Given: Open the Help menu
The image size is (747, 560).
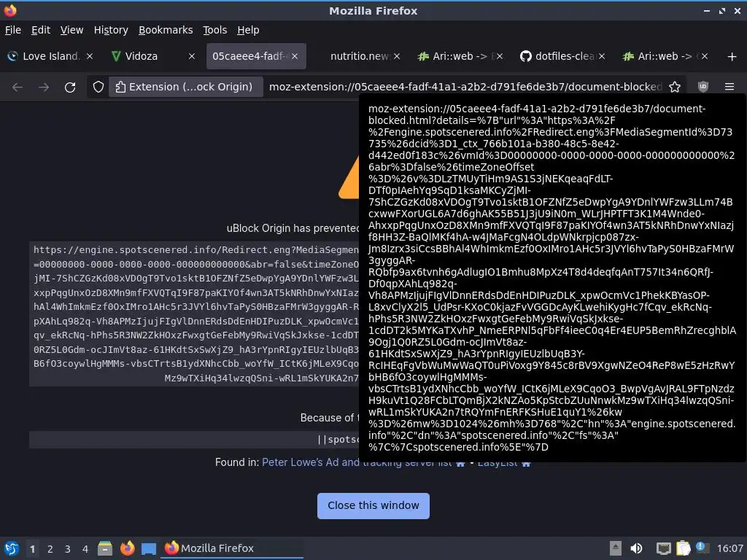Looking at the screenshot, I should [x=248, y=30].
